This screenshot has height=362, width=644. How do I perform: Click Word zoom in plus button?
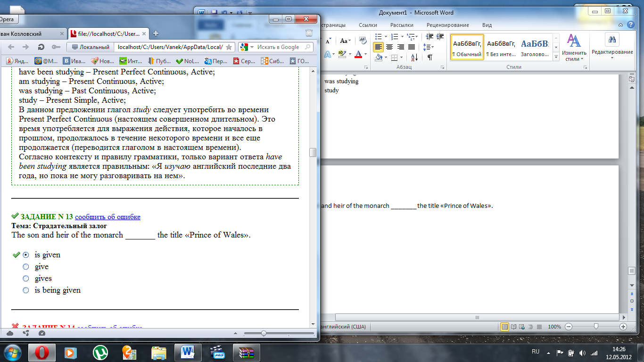pyautogui.click(x=623, y=327)
